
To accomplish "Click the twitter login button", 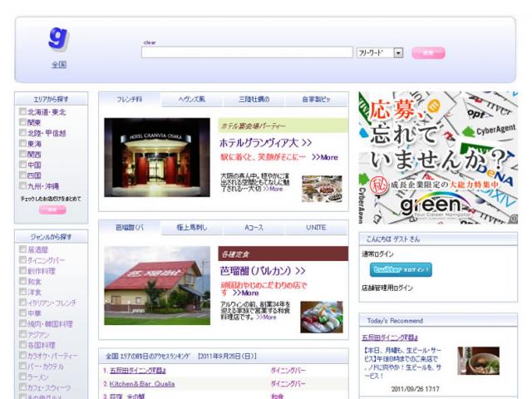I will [x=401, y=269].
